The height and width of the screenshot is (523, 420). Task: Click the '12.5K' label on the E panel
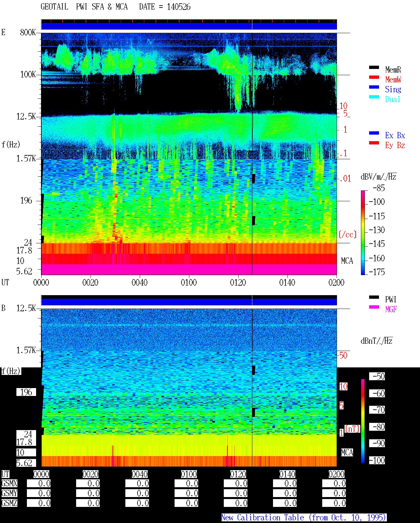coord(26,117)
